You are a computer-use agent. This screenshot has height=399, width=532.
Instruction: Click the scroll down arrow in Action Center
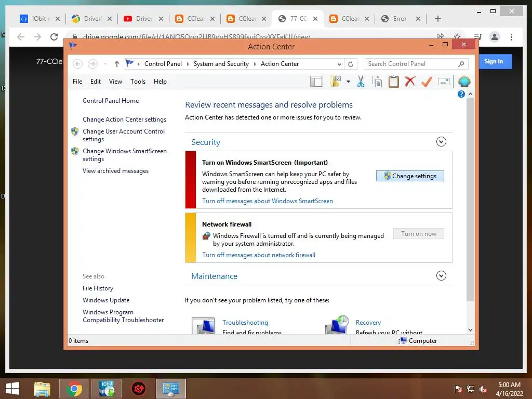[x=470, y=330]
